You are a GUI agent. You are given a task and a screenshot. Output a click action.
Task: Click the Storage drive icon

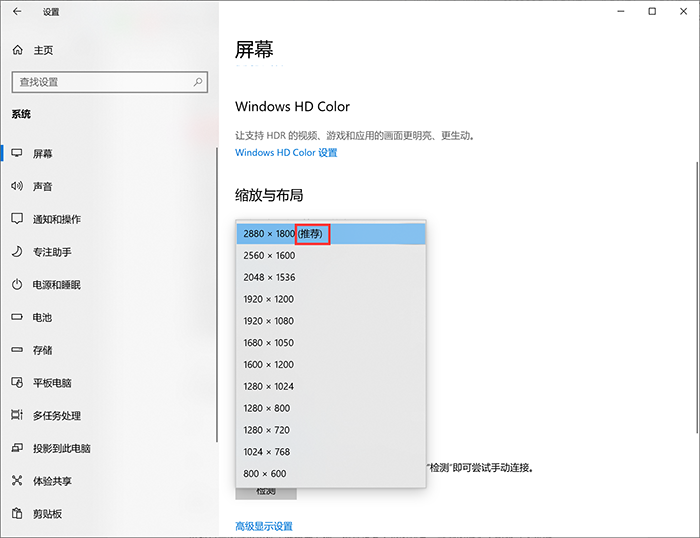(x=17, y=350)
